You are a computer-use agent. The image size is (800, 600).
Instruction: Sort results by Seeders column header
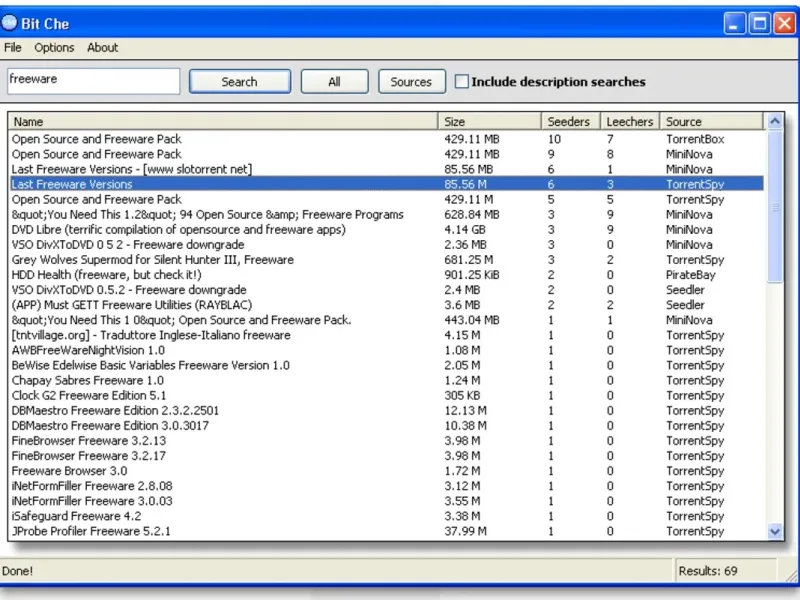570,121
